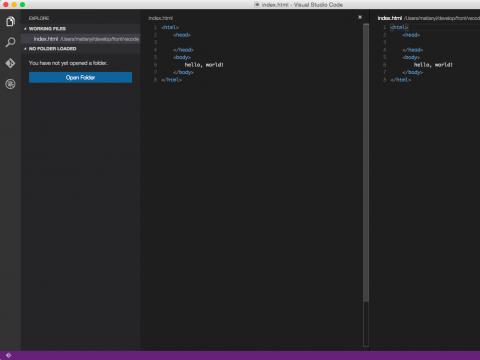Focus right editor via its index.html title
Screen dimensions: 480x360
tap(390, 18)
